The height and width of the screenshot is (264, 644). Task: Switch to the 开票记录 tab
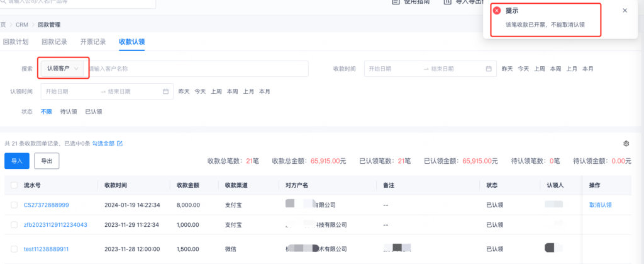92,42
